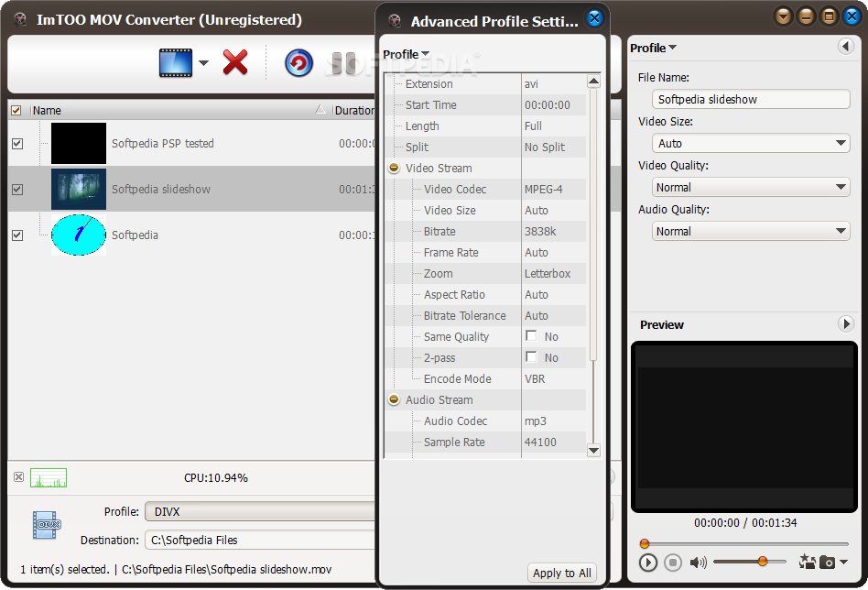This screenshot has width=868, height=590.
Task: Play the preview video
Action: [648, 563]
